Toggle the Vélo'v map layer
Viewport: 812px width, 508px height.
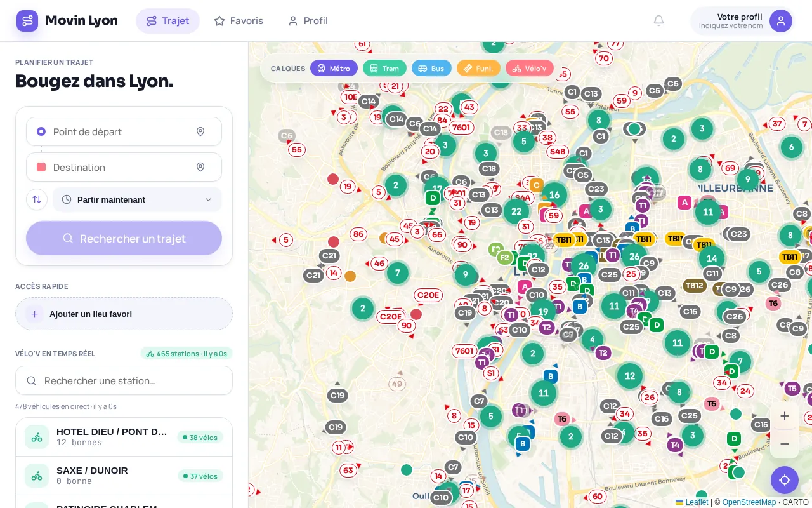(530, 68)
